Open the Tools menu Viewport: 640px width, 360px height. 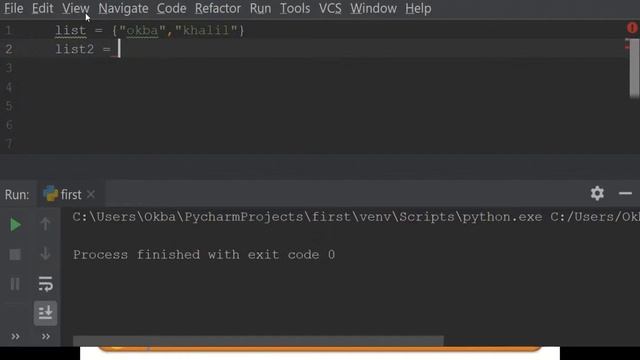(295, 8)
